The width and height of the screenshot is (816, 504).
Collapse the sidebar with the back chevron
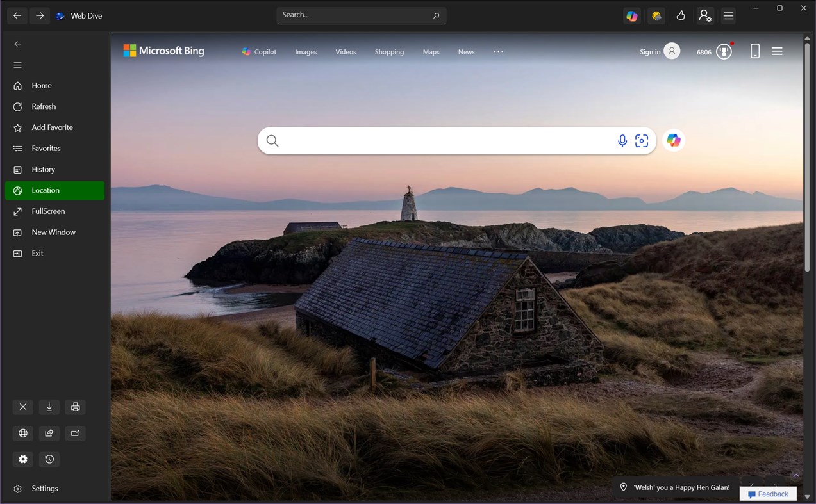(17, 44)
